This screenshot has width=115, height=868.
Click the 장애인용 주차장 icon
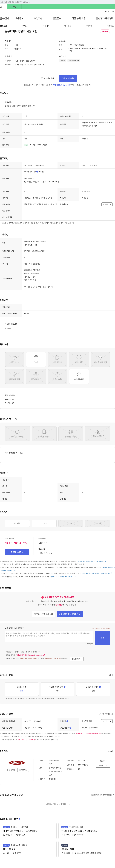pos(17,434)
